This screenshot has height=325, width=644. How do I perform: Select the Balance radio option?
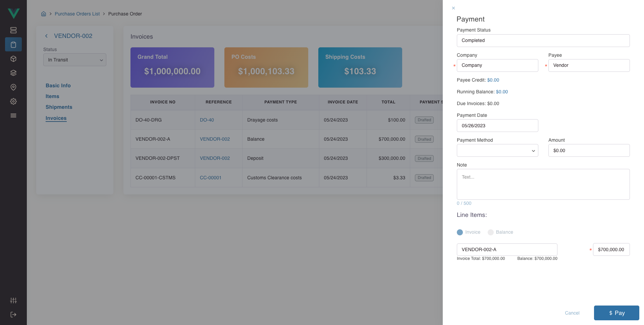491,232
